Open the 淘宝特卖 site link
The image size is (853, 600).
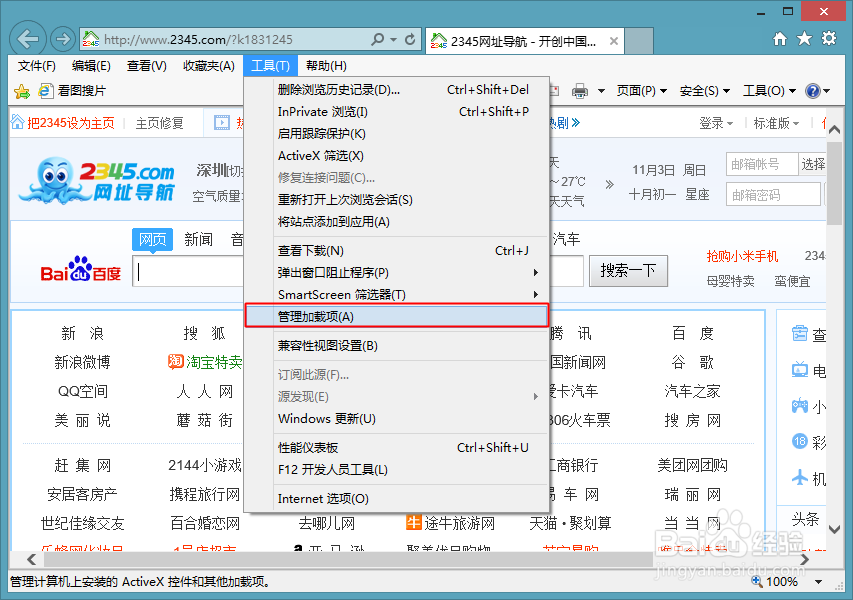(206, 362)
